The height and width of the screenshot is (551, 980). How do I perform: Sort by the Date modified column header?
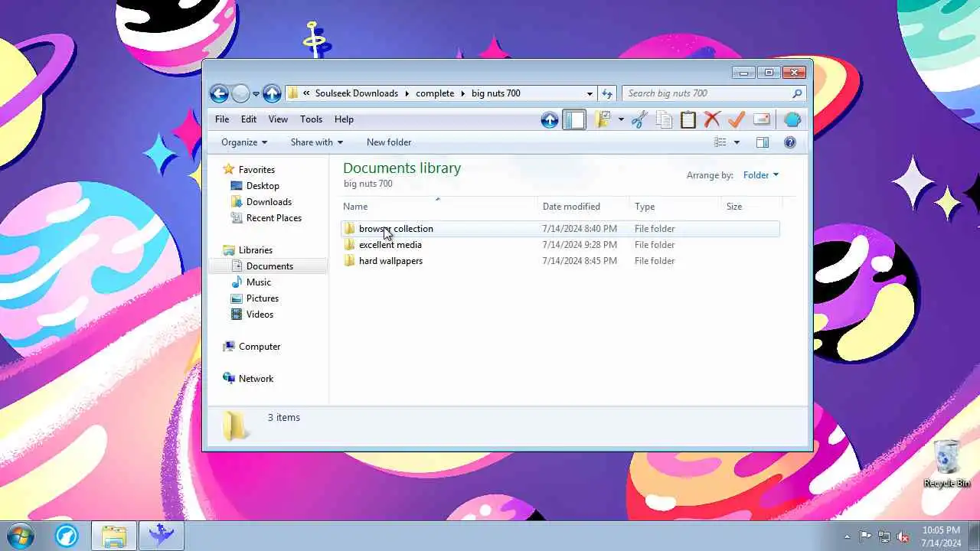point(585,207)
